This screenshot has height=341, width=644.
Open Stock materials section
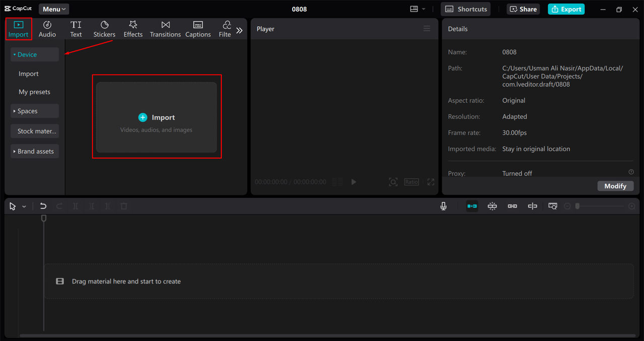35,131
